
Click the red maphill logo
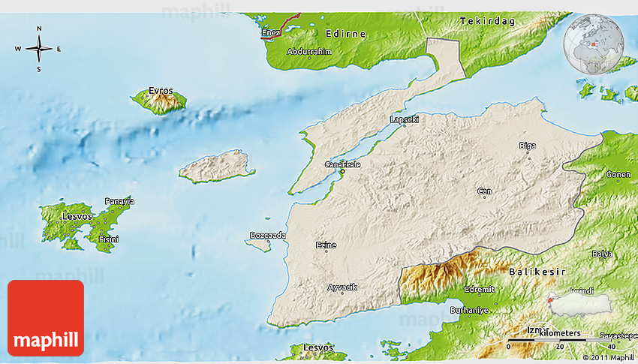coord(46,317)
